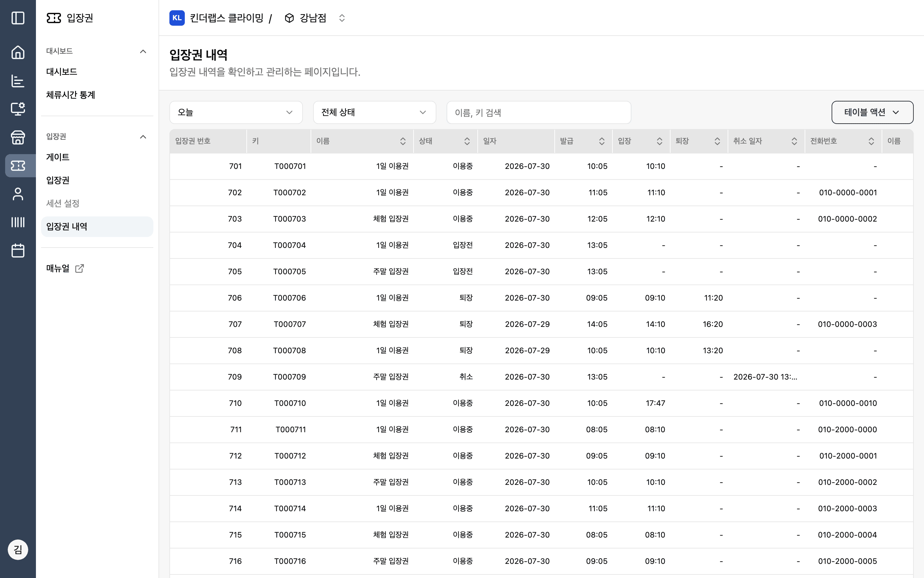This screenshot has width=924, height=578.
Task: Sort by 상태 column arrows
Action: click(467, 141)
